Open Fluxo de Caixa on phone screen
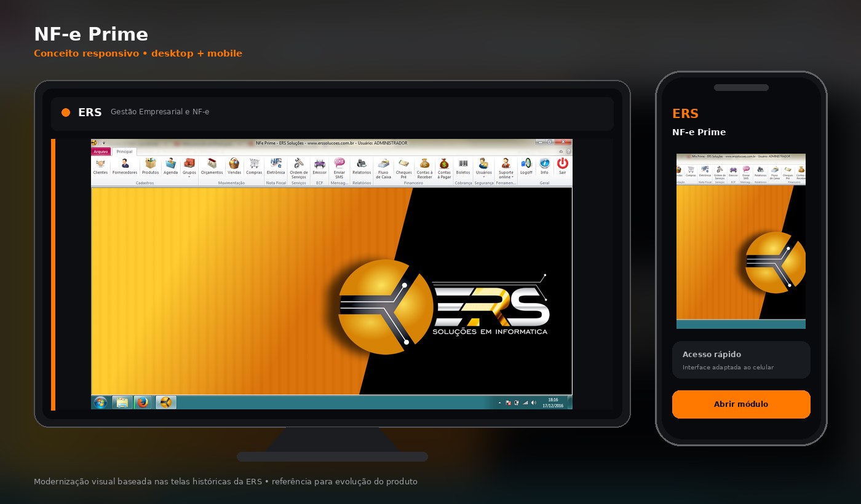Viewport: 861px width, 504px height. coord(774,172)
